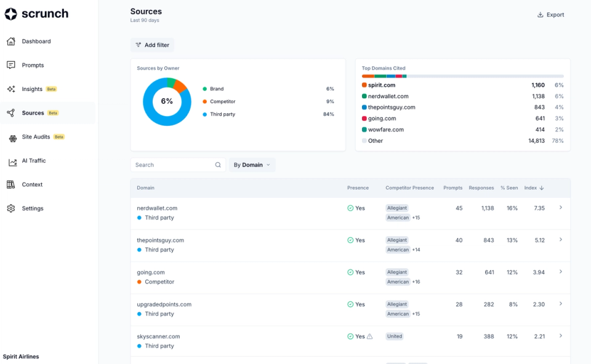Click the Sources share-node icon
591x364 pixels.
(x=11, y=113)
